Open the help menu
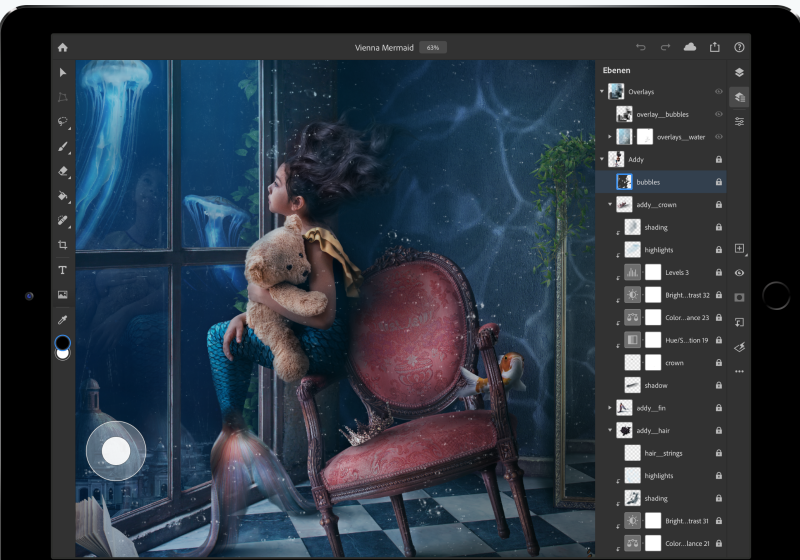The image size is (800, 560). pos(739,47)
